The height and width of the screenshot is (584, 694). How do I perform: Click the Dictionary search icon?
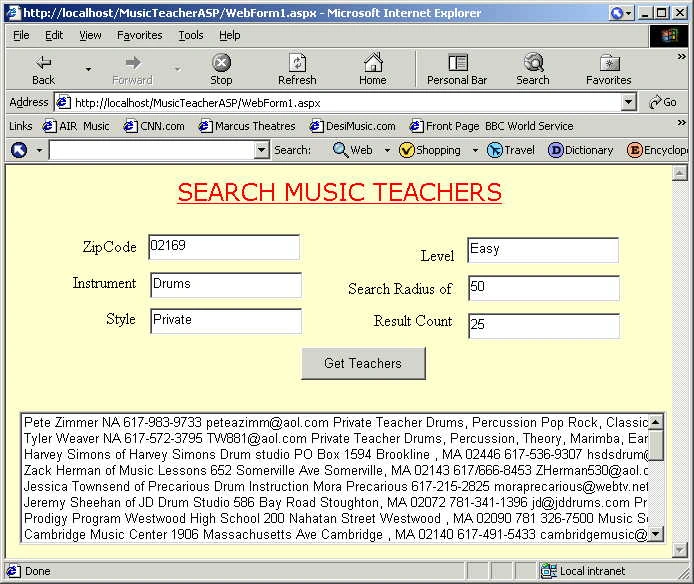pos(555,150)
